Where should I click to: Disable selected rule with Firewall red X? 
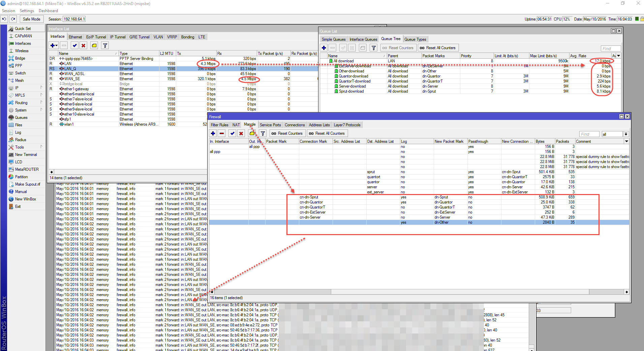click(241, 133)
